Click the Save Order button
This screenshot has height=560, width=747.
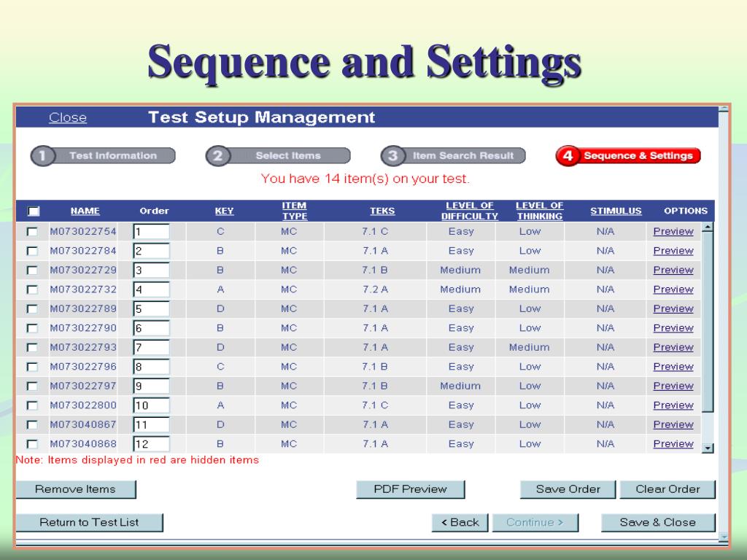pos(568,489)
